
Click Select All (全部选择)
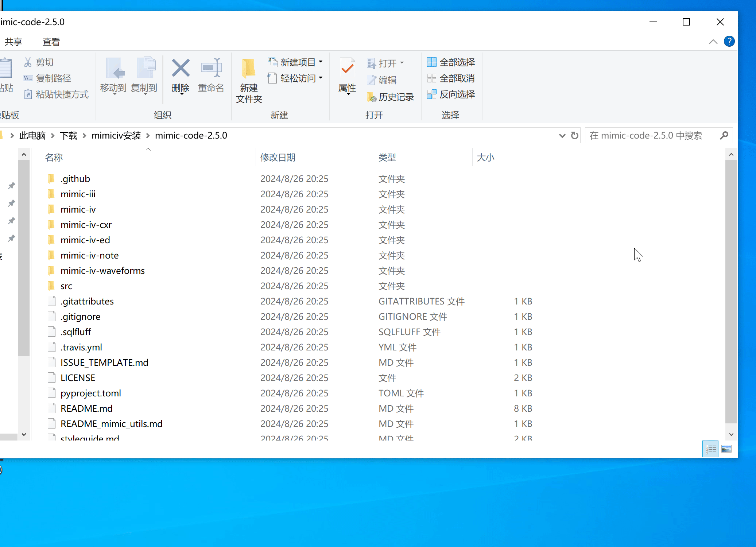pos(451,62)
